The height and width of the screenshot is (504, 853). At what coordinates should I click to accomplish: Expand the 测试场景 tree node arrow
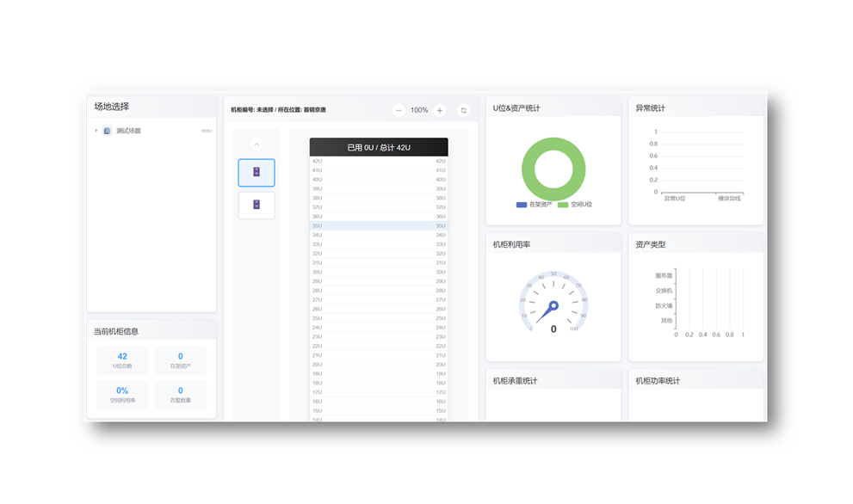pos(96,131)
